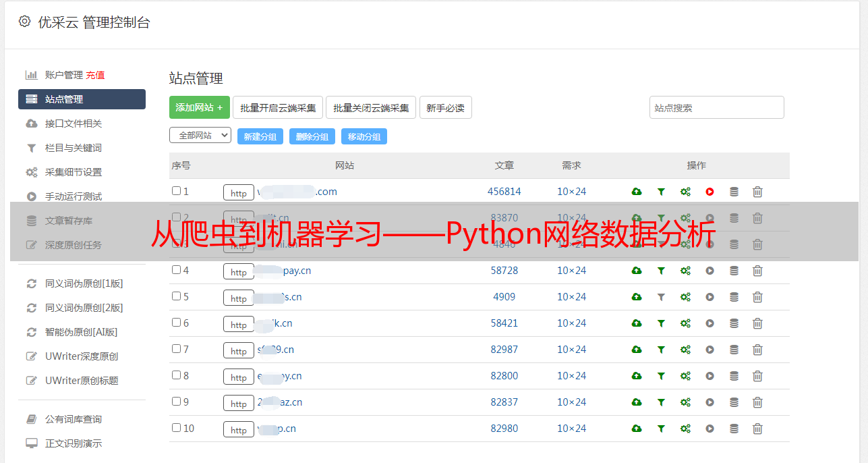Screen dimensions: 868x463
Task: Click the 新建分组 button
Action: [260, 136]
